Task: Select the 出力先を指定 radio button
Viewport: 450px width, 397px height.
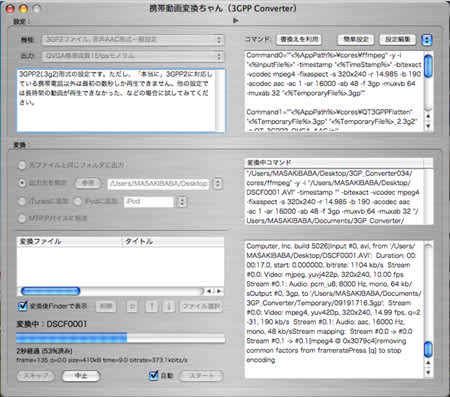Action: pos(22,183)
